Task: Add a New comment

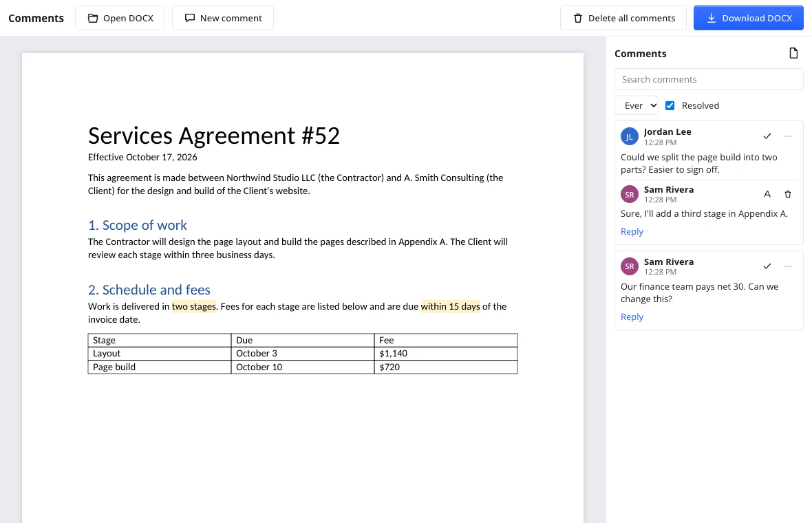Action: 223,18
